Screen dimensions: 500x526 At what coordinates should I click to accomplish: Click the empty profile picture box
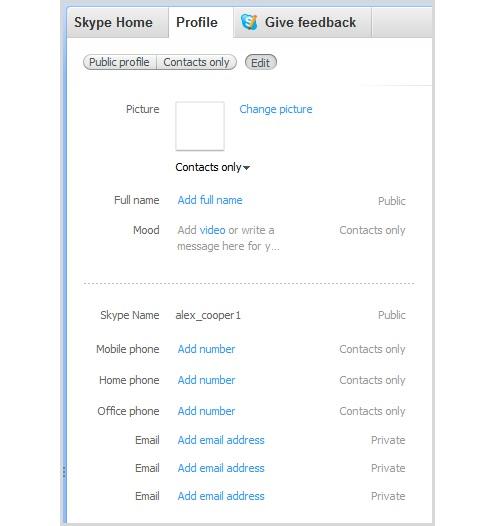coord(200,126)
